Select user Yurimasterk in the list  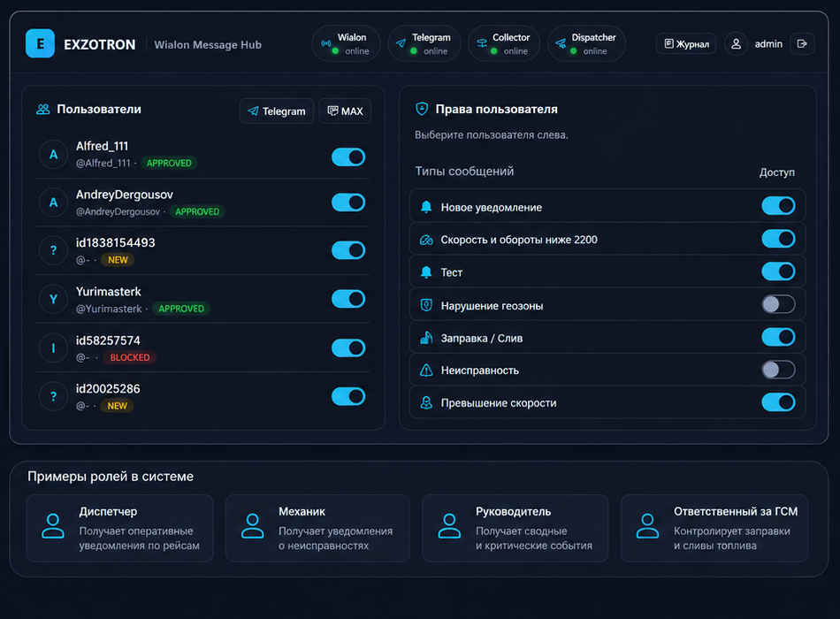click(202, 299)
